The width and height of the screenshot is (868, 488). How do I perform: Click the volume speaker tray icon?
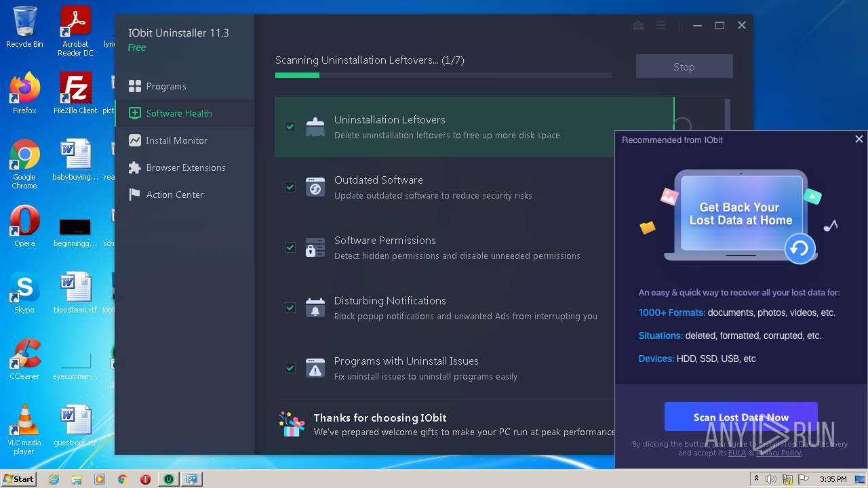771,479
